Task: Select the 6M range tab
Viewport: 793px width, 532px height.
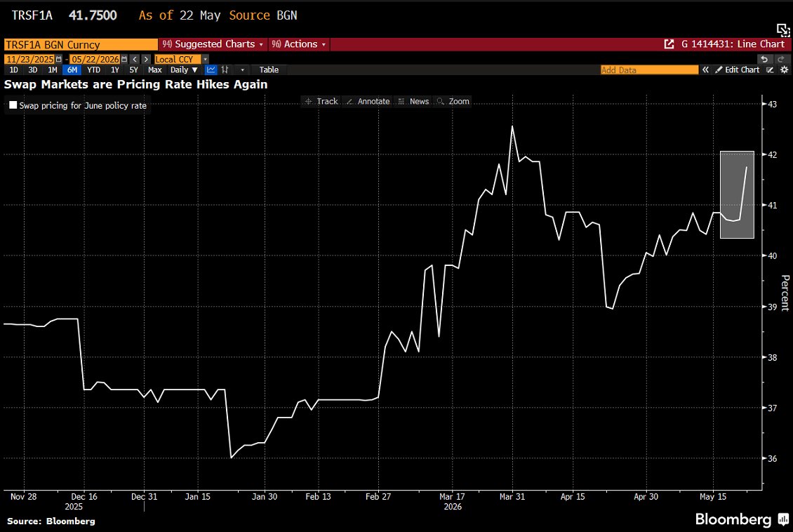Action: pyautogui.click(x=72, y=69)
